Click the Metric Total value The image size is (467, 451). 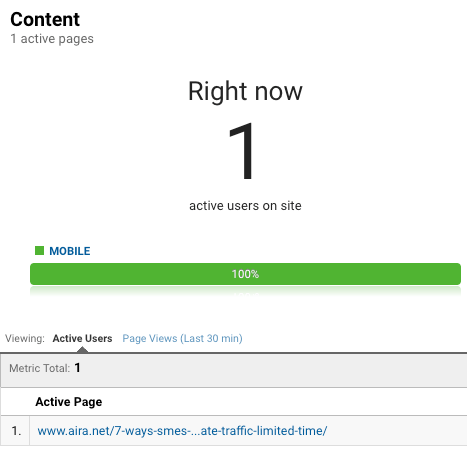point(77,368)
